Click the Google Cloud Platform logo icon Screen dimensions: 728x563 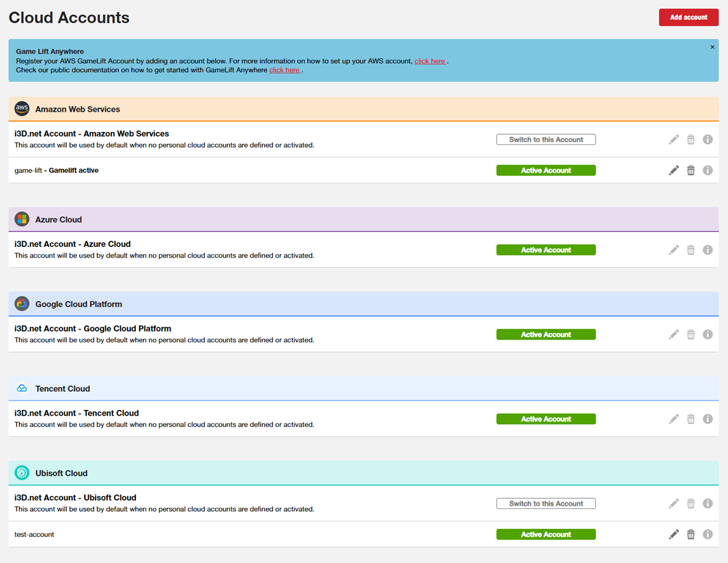coord(22,304)
